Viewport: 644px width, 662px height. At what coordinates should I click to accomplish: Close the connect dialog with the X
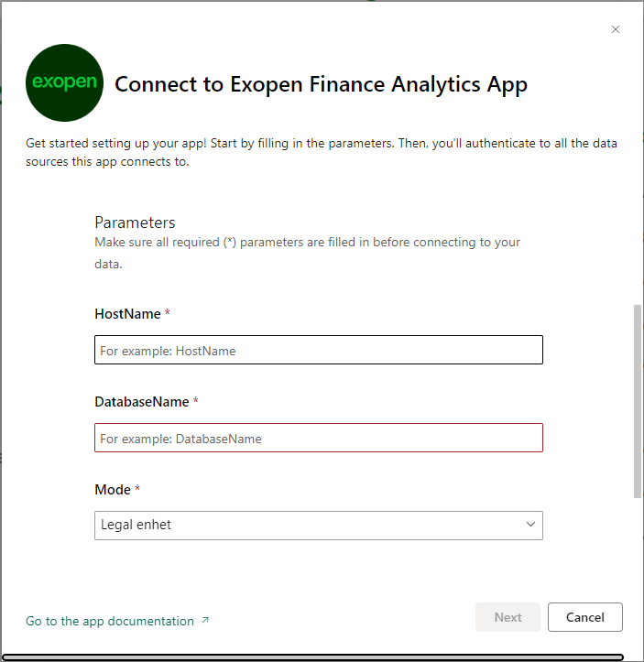coord(616,29)
